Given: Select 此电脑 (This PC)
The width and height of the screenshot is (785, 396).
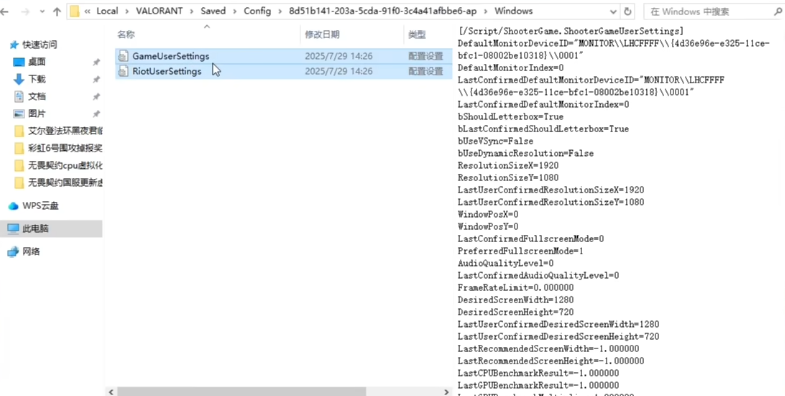Looking at the screenshot, I should pos(51,229).
